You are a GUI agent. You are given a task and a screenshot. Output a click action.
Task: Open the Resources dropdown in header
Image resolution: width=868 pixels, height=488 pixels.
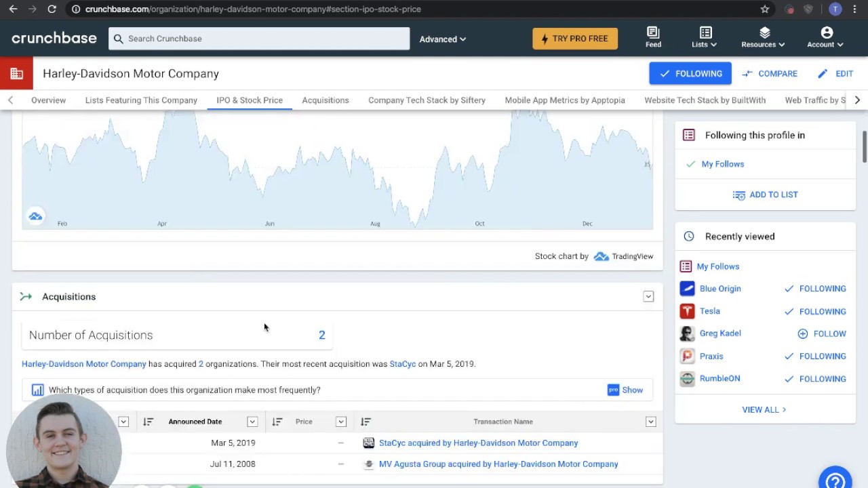coord(763,38)
